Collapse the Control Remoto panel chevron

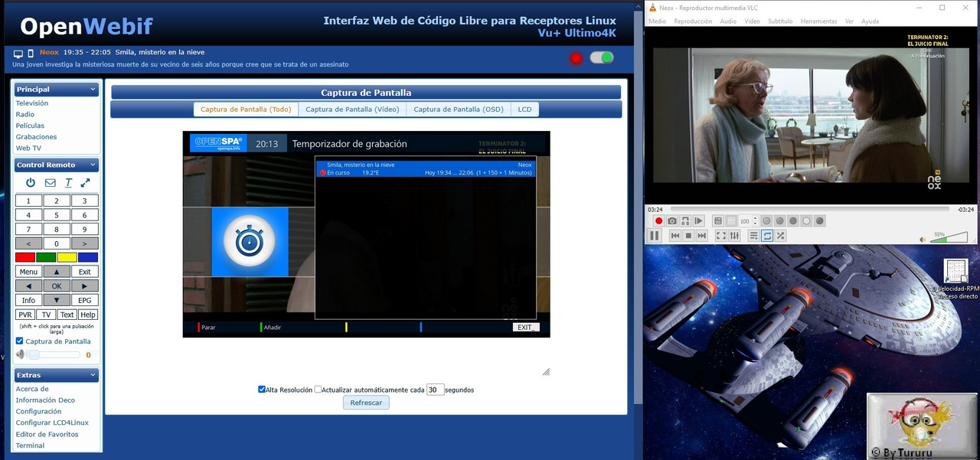(93, 165)
